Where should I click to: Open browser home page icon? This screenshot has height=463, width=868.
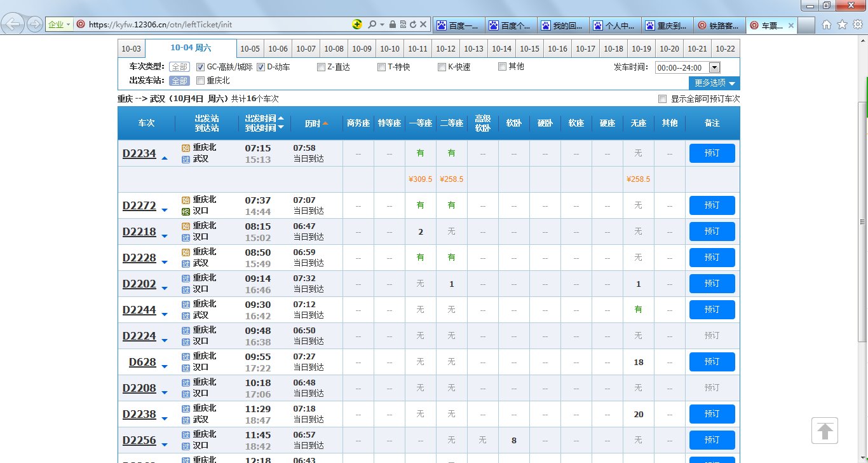(x=827, y=25)
